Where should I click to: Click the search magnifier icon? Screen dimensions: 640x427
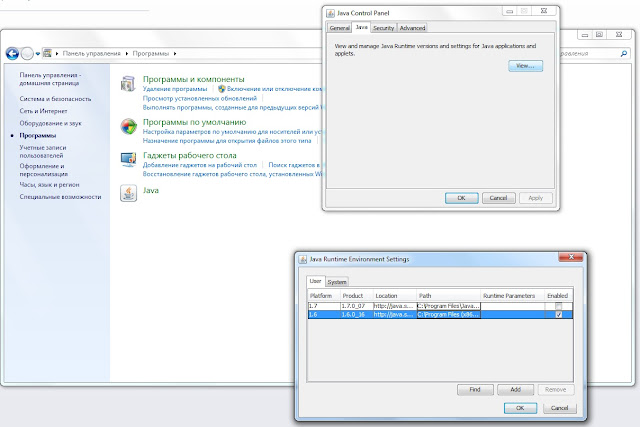tap(623, 53)
